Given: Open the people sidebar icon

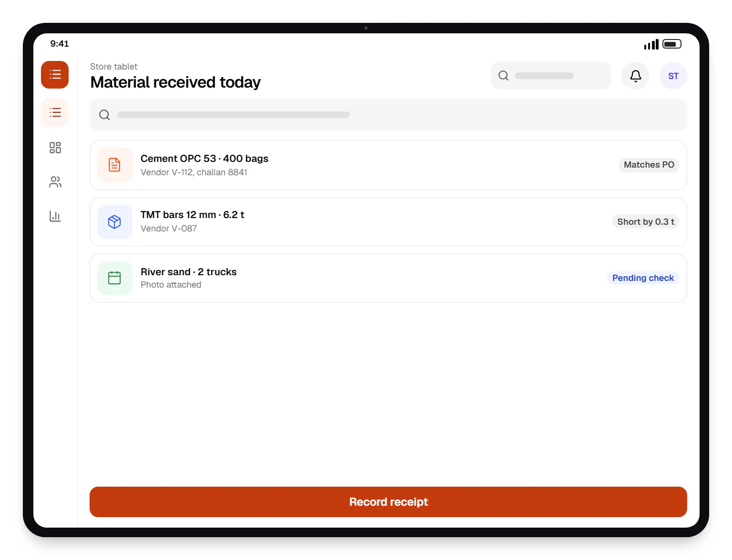Looking at the screenshot, I should click(55, 182).
